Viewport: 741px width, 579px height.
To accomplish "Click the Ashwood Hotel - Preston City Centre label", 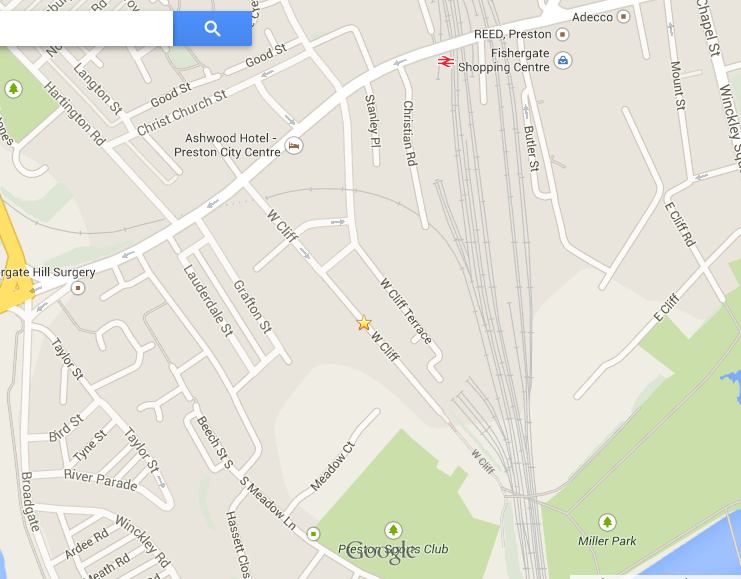I will (x=227, y=145).
